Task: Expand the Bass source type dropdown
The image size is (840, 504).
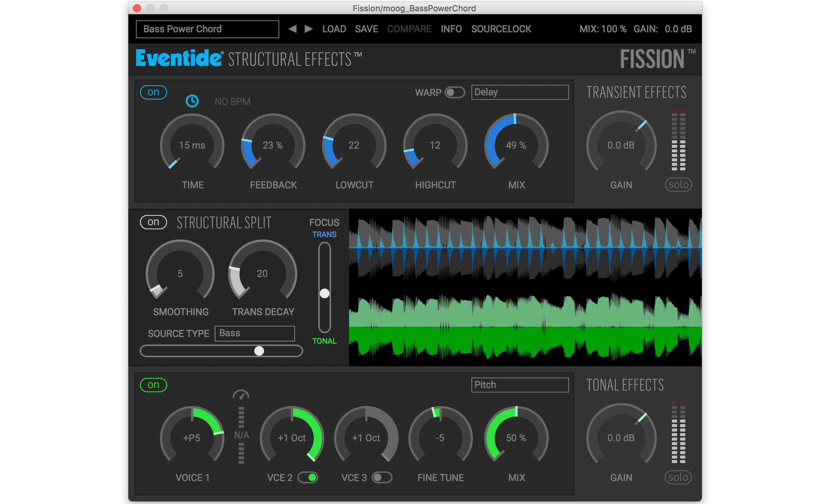Action: pos(254,333)
